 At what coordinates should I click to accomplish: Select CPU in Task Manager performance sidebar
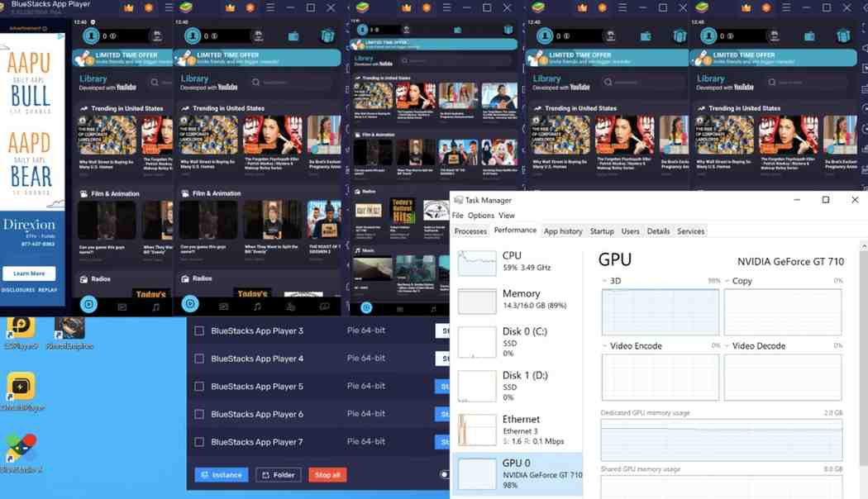click(x=517, y=262)
